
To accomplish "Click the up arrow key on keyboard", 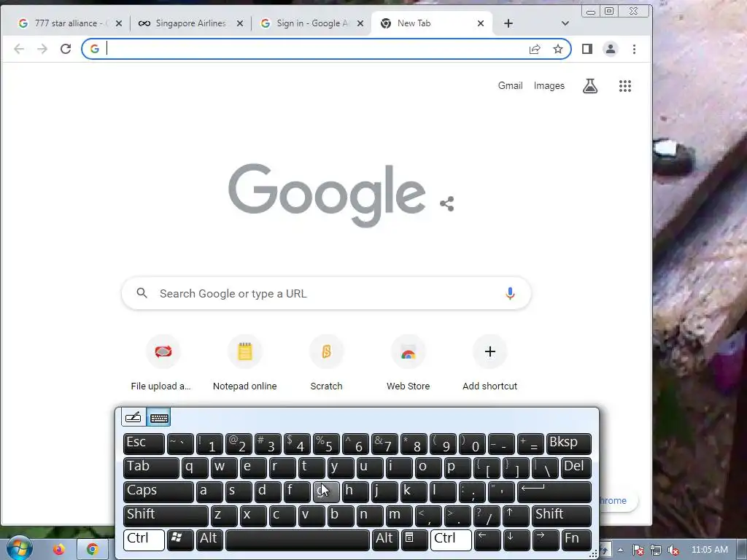I will click(x=516, y=516).
